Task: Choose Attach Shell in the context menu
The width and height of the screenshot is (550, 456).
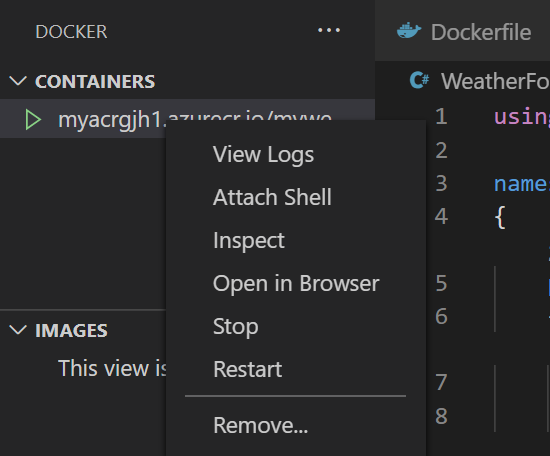Action: point(272,197)
